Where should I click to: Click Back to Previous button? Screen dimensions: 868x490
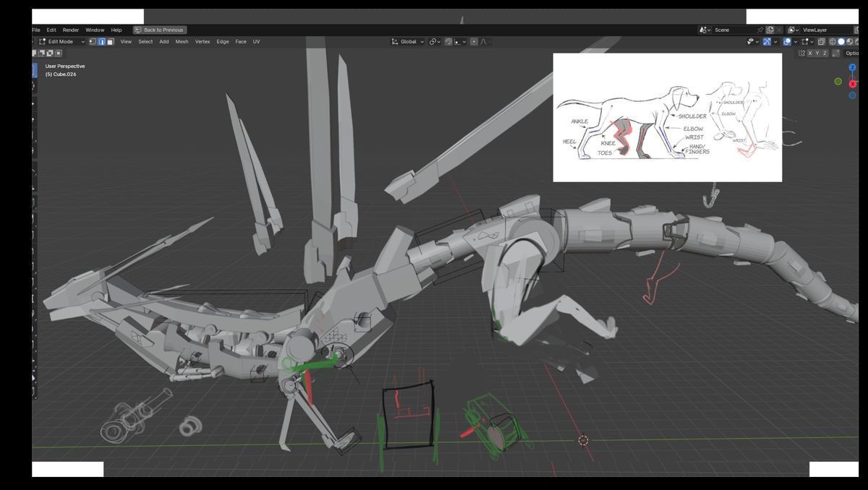(x=160, y=30)
